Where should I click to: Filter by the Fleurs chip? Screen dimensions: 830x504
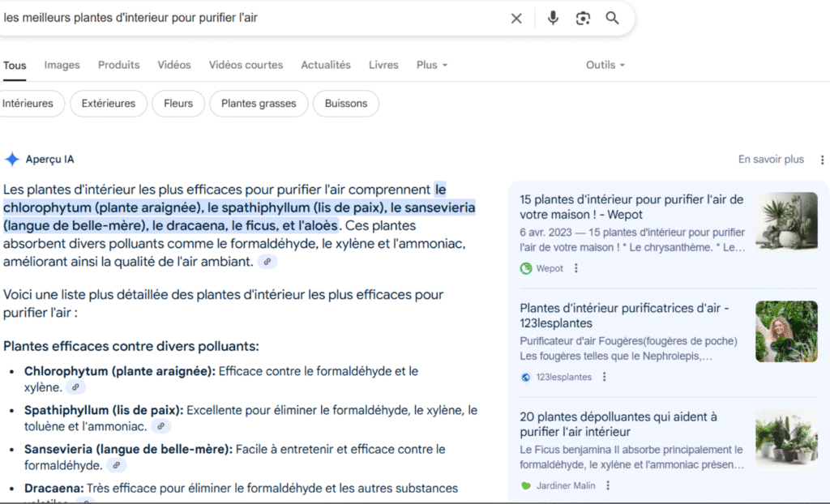tap(178, 103)
